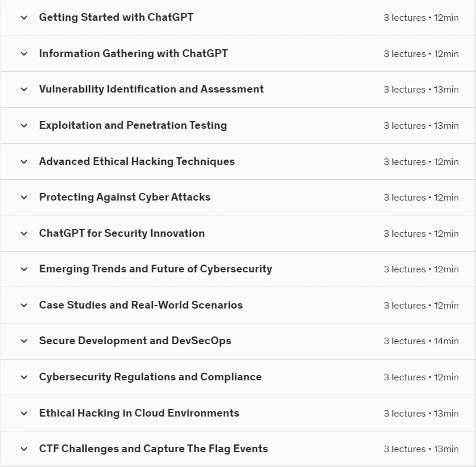Click chevron next to Advanced Ethical Hacking Techniques
The height and width of the screenshot is (467, 476).
pos(24,161)
